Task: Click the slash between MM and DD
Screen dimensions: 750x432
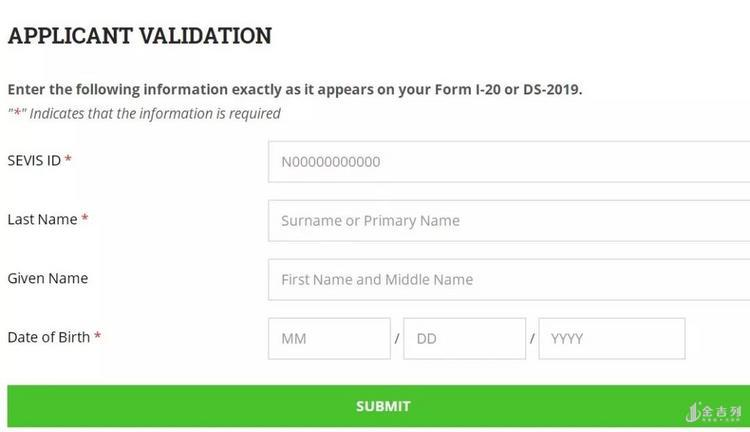Action: 397,339
